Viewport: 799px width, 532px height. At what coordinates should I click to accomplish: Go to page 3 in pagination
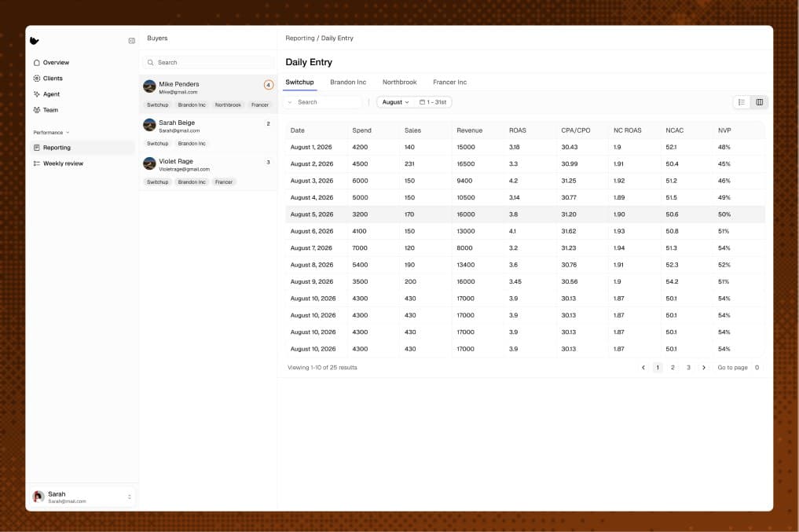click(x=688, y=368)
